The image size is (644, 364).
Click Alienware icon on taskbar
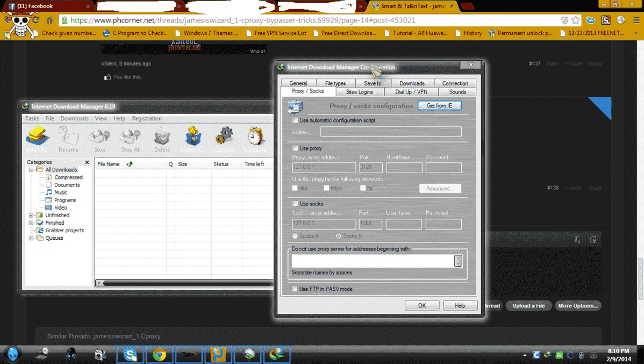coord(71,354)
